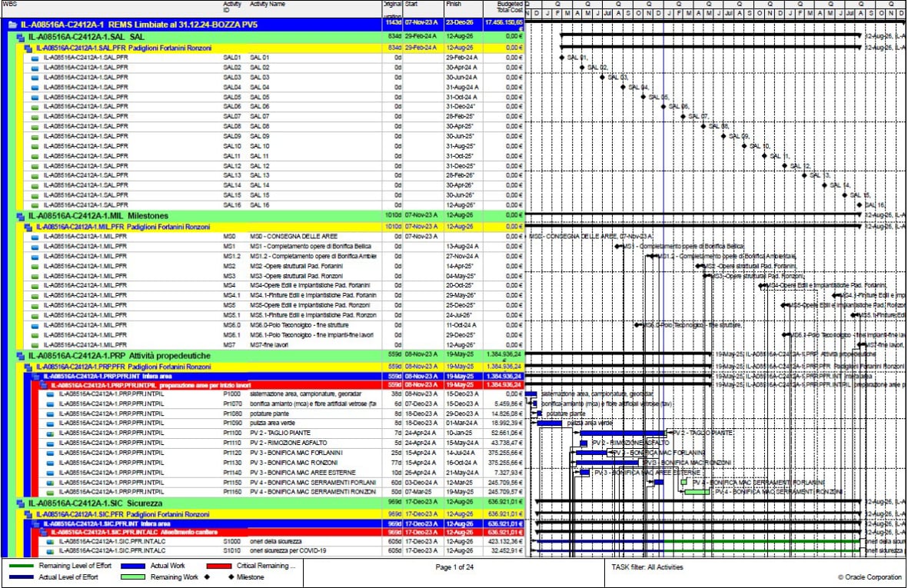Select the SAL 05 activity name cell
This screenshot has height=588, width=908.
(x=315, y=97)
